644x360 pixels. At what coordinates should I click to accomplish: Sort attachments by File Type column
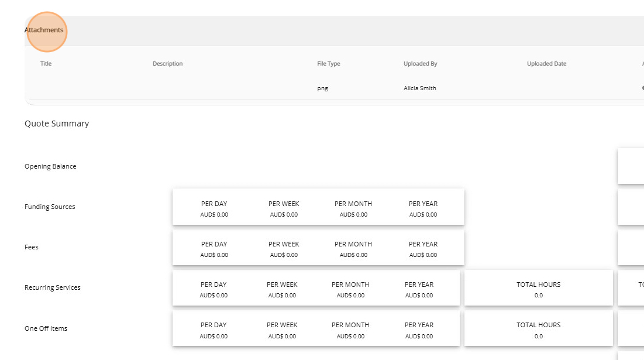click(x=328, y=64)
